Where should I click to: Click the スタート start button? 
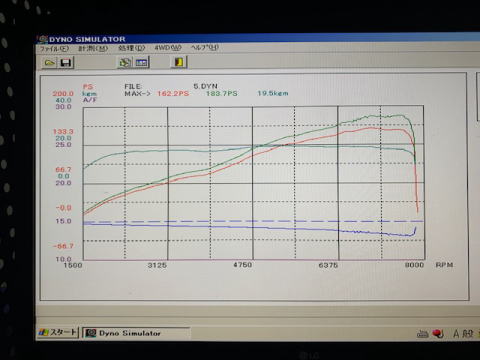point(58,332)
